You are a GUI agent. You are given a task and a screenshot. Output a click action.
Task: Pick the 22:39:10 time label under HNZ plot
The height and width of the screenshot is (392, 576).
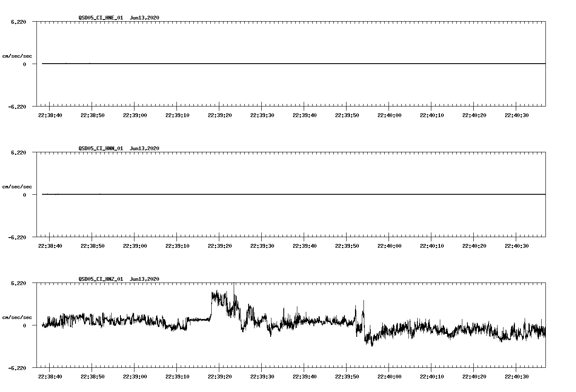click(177, 377)
